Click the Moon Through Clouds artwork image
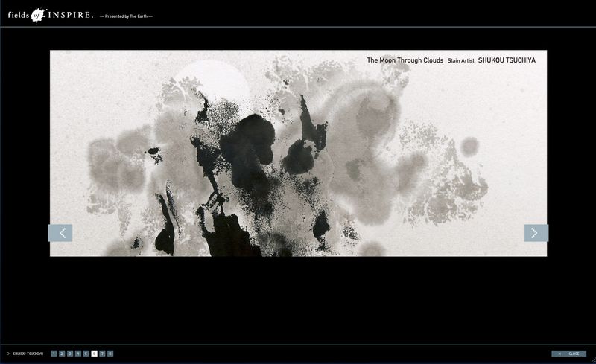The image size is (596, 364). point(299,153)
